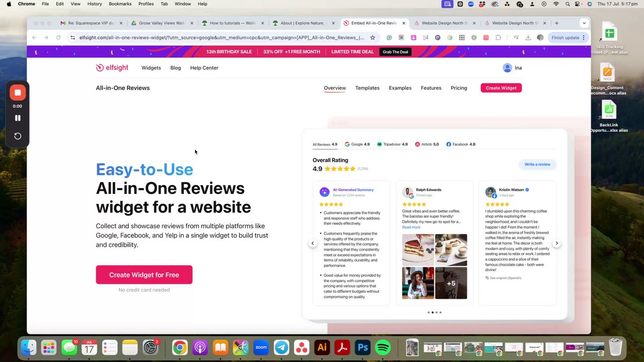Open the Chrome Extensions puzzle icon
Screen dimensions: 644x362
[498, 37]
